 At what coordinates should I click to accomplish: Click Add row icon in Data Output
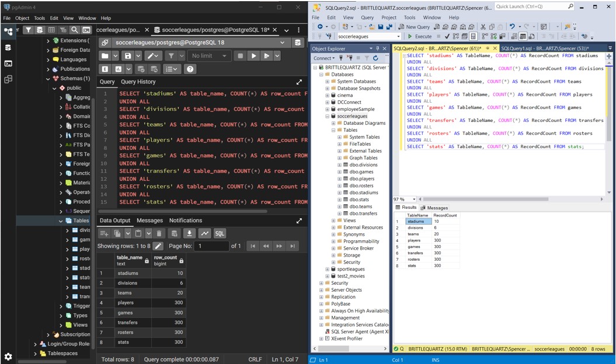(x=104, y=234)
